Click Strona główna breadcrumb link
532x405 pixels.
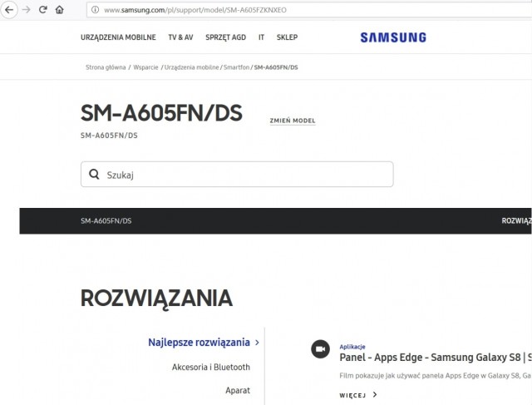tap(106, 67)
